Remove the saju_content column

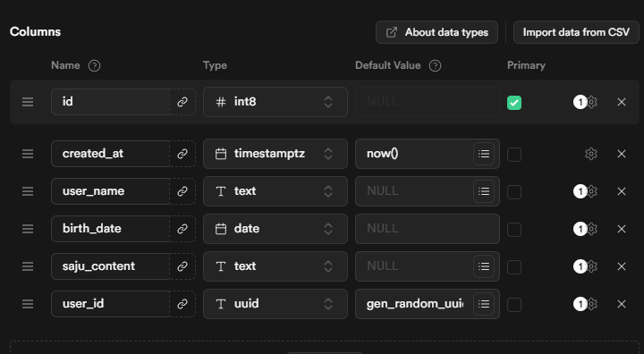tap(622, 266)
